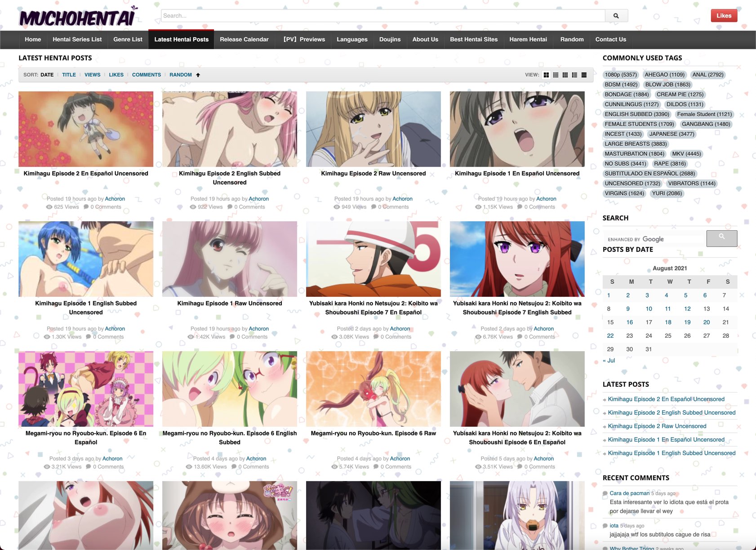
Task: Switch to the medium grid view icon
Action: coord(565,75)
